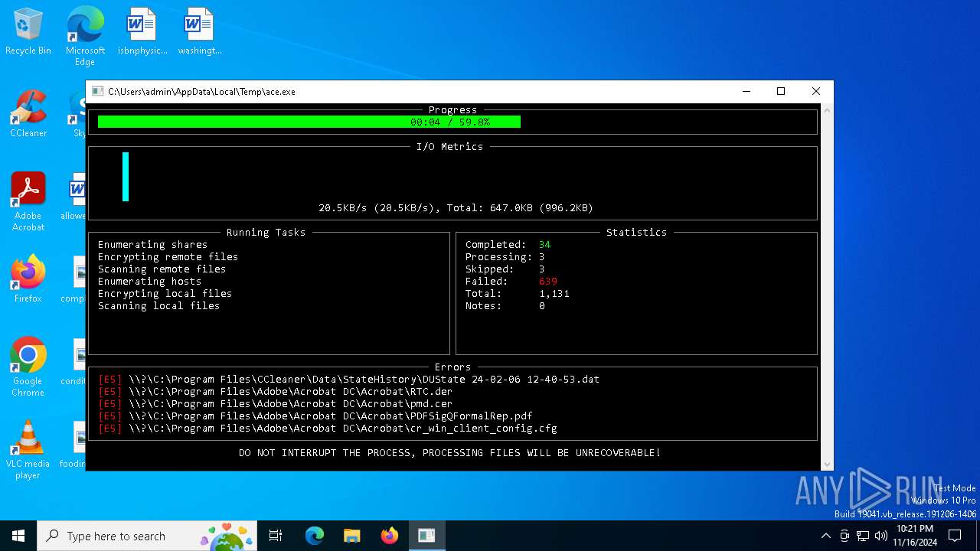This screenshot has width=980, height=551.
Task: Open File Explorer from the taskbar
Action: (351, 536)
